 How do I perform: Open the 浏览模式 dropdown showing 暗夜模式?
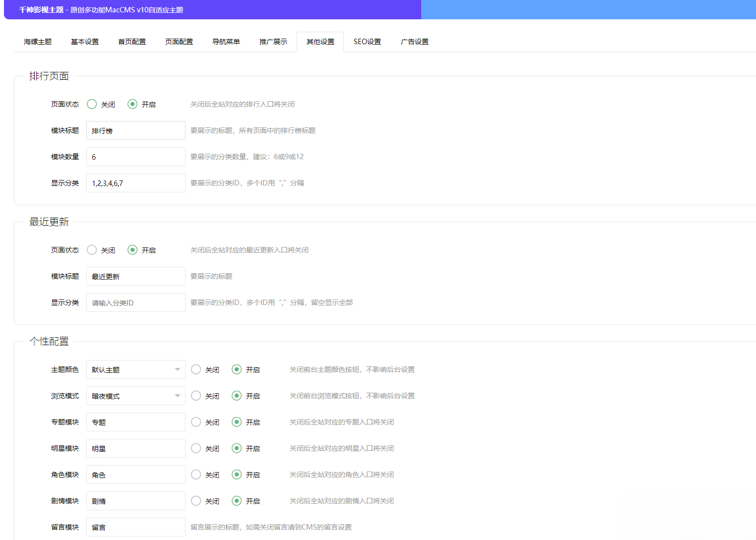click(135, 396)
